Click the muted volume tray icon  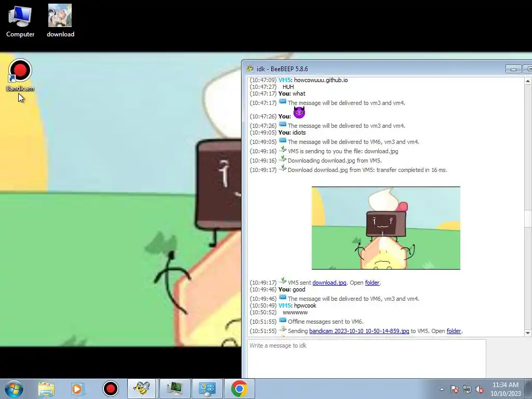480,389
